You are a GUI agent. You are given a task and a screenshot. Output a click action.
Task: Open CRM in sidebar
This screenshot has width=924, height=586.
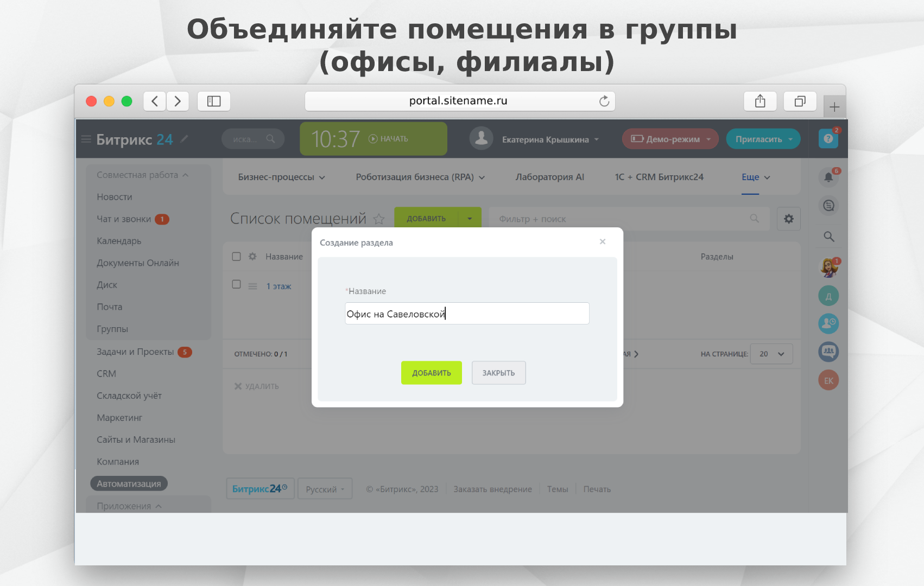(106, 374)
